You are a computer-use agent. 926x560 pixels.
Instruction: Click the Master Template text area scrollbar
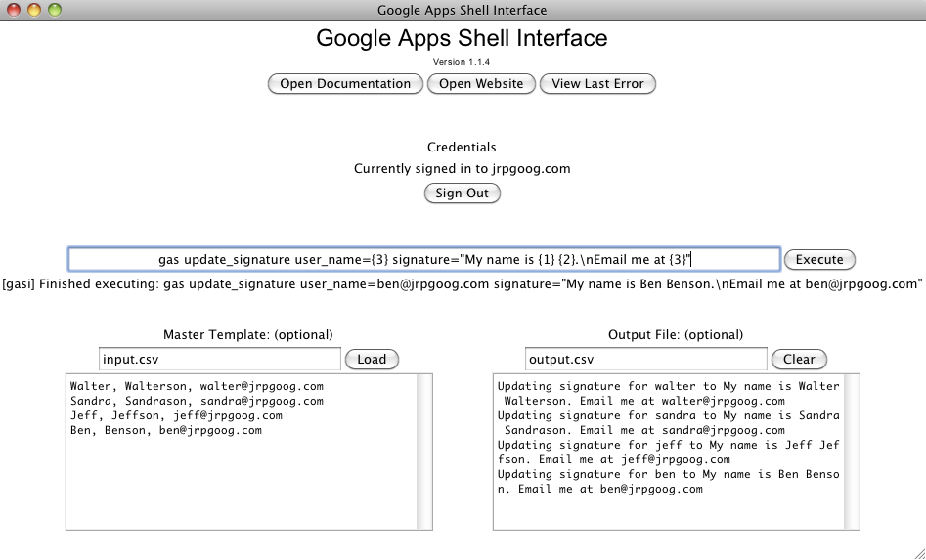(424, 452)
